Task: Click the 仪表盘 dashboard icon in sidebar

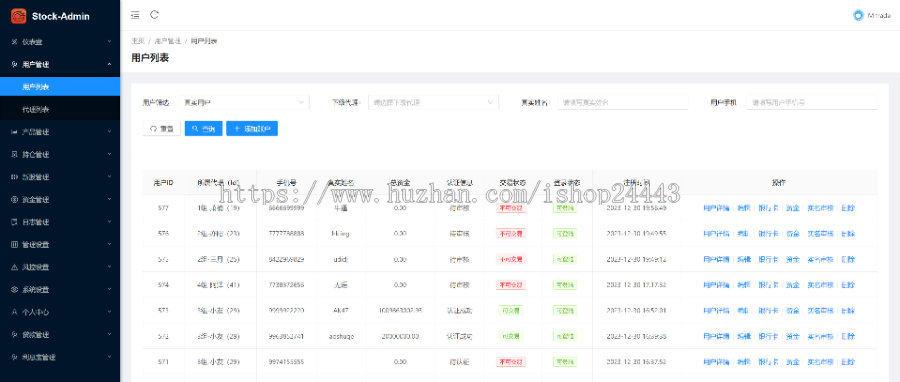Action: [15, 42]
